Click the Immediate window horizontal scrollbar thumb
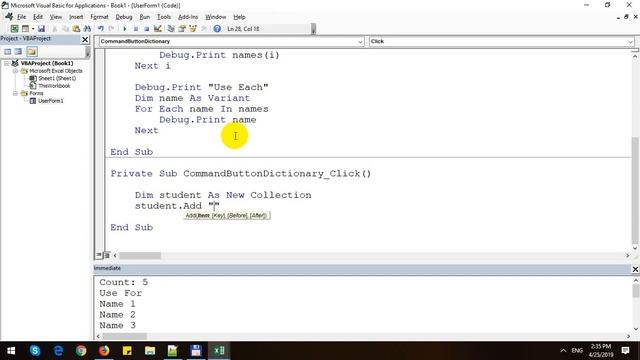Viewport: 640px width, 360px height. (x=124, y=336)
